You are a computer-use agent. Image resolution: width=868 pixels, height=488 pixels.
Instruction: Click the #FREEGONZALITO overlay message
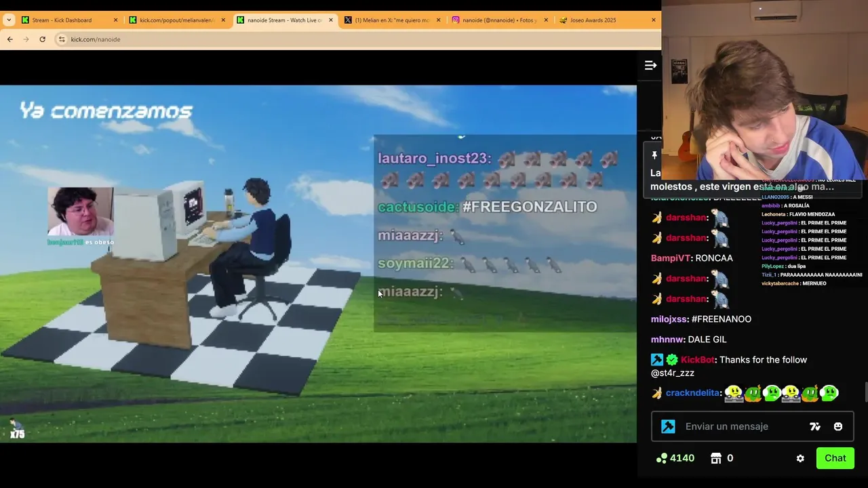(530, 207)
